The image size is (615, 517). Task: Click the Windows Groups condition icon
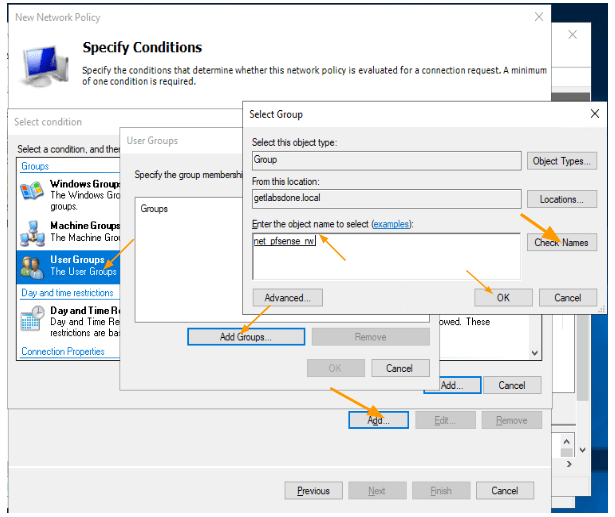pos(32,191)
